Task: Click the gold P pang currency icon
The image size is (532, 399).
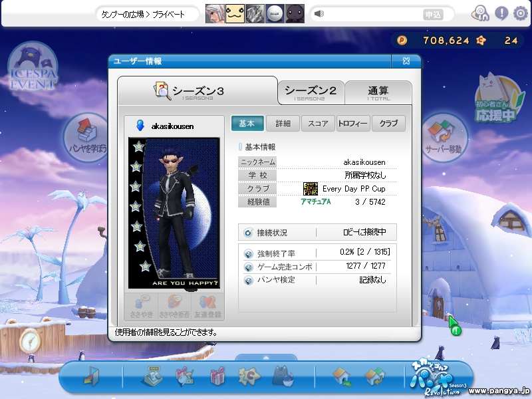Action: point(402,41)
